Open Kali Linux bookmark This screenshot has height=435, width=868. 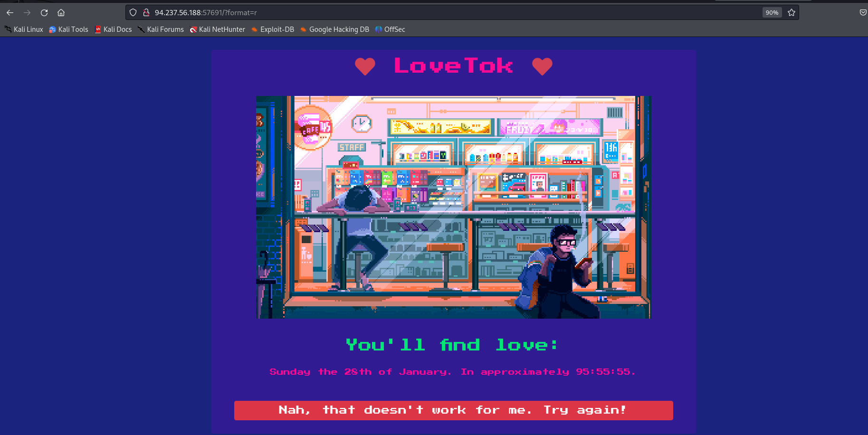24,29
